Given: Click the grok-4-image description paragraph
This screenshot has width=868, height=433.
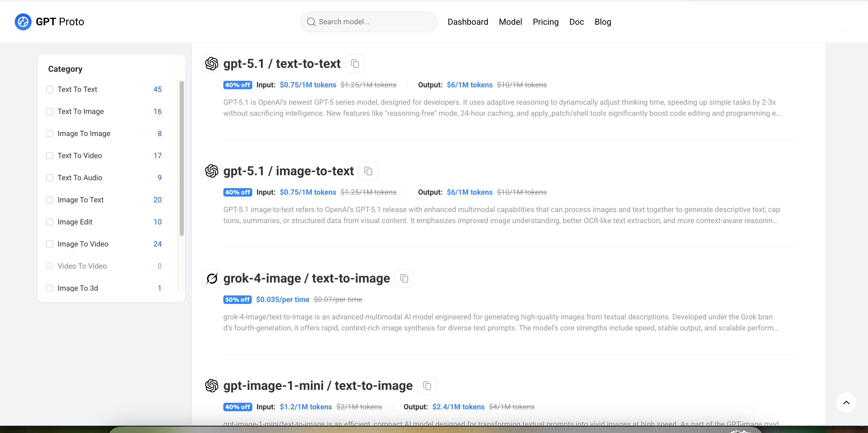Looking at the screenshot, I should (501, 323).
